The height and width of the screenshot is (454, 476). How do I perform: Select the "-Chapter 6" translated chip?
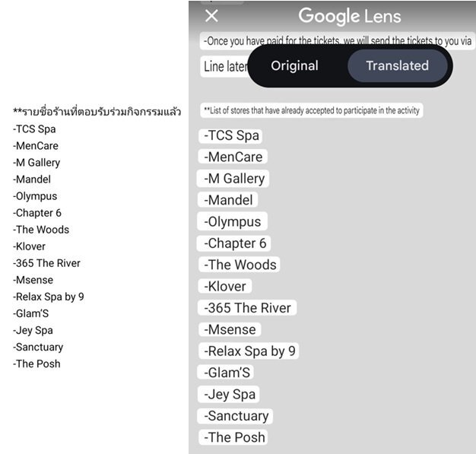click(234, 243)
